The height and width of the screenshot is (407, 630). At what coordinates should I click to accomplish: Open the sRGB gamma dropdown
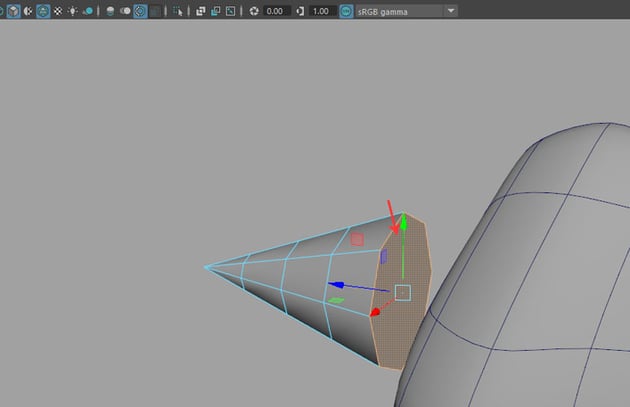click(407, 11)
